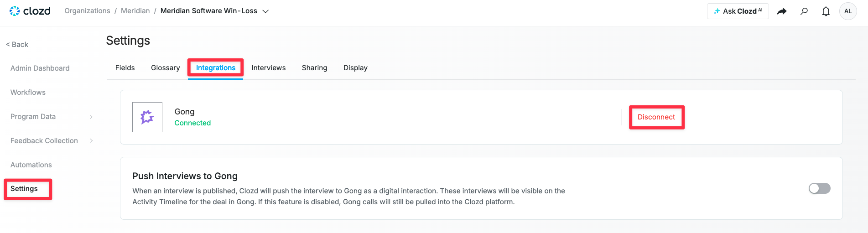Navigate to Organizations breadcrumb
The width and height of the screenshot is (868, 233).
point(87,11)
